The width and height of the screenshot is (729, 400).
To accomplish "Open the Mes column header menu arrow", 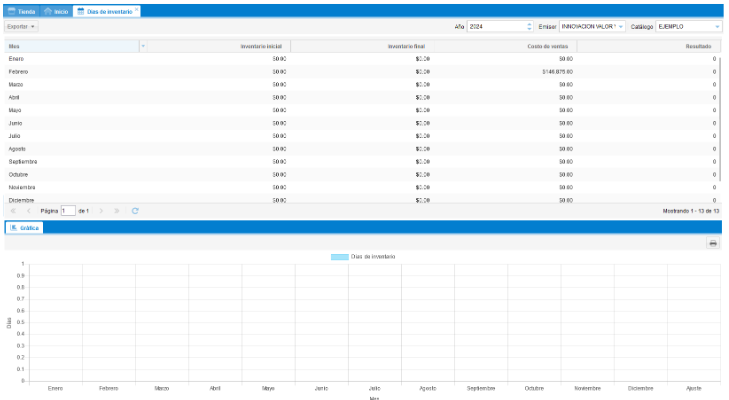I will [x=143, y=46].
